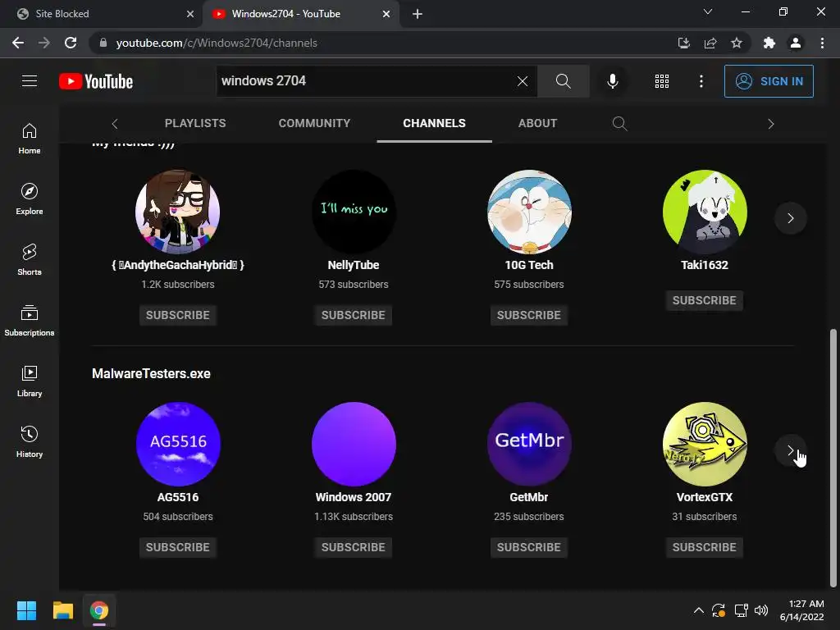Open the AG5516 channel avatar
The image size is (840, 630).
(x=178, y=444)
